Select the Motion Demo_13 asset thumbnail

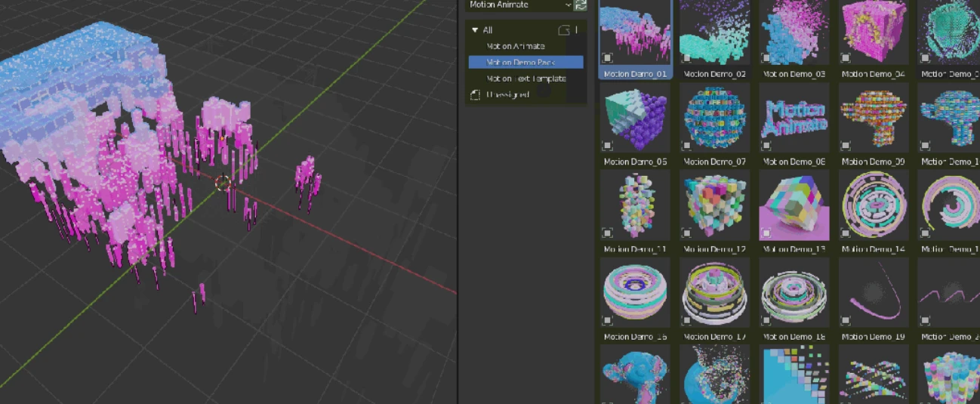click(793, 206)
